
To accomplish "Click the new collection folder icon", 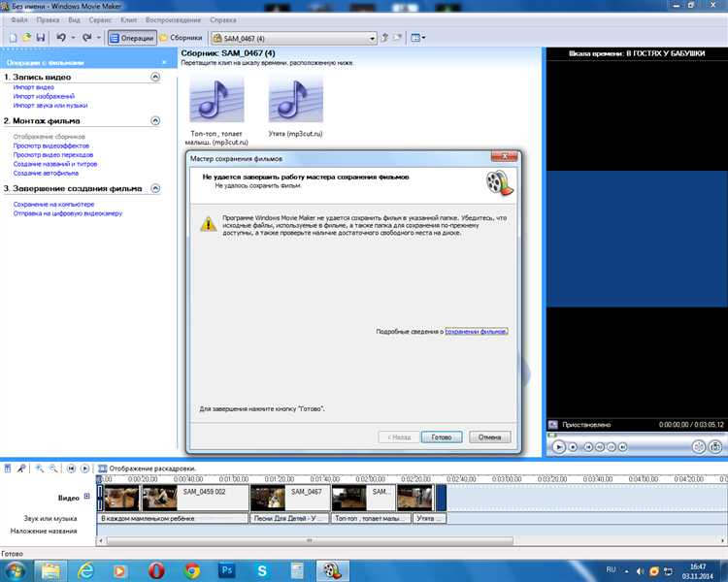I will (x=397, y=38).
